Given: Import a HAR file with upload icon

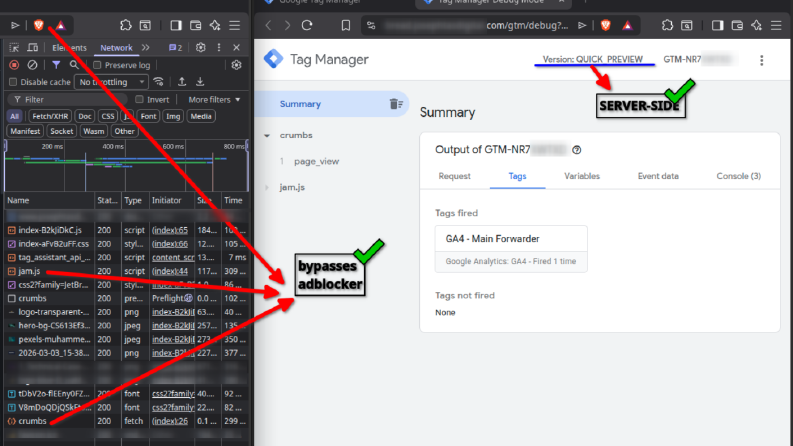Looking at the screenshot, I should [x=182, y=81].
